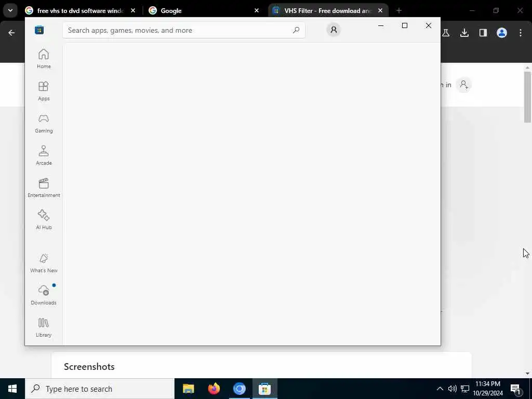Open the Entertainment section
Screen dimensions: 532x399
point(44,188)
